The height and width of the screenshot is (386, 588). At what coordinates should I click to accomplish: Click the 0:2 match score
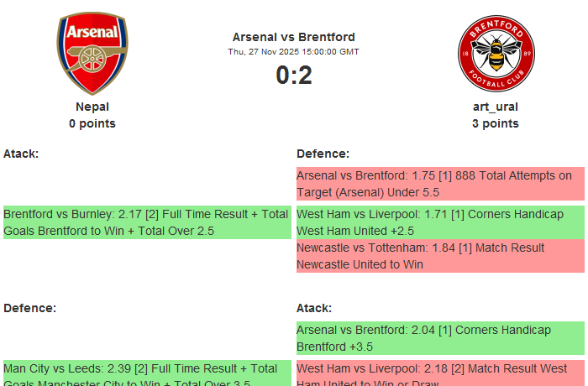point(293,76)
